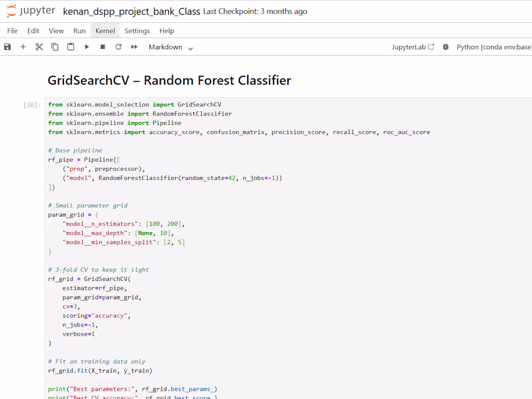Viewport: 532px width, 399px height.
Task: Click the 'estimator=rf_pipe,' line
Action: 95,288
